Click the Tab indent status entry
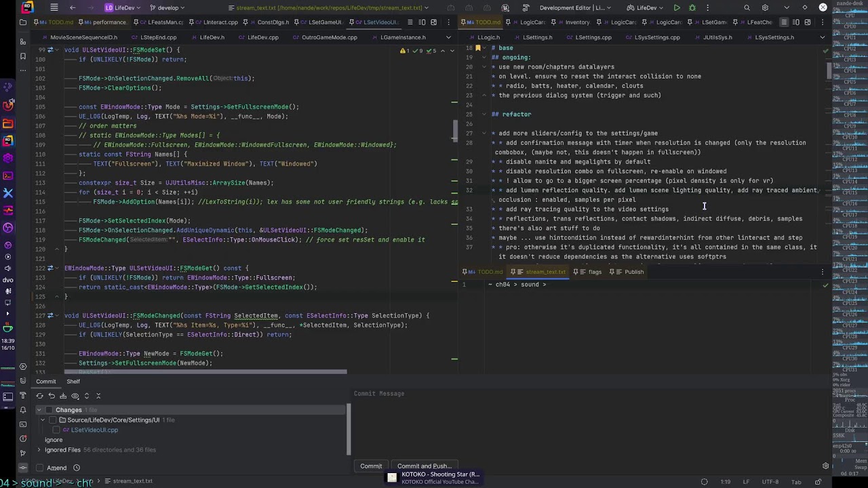The image size is (868, 488). 796,482
